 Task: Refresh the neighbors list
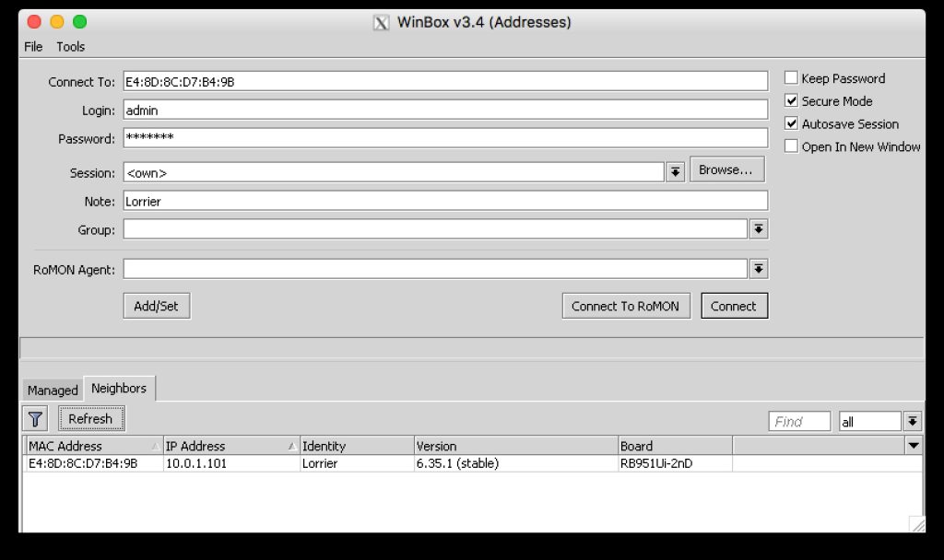(x=90, y=418)
